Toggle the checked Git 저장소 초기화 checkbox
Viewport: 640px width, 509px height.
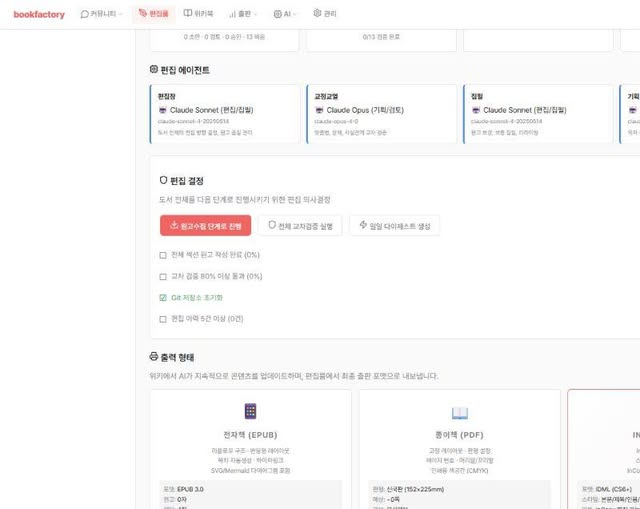pyautogui.click(x=163, y=298)
